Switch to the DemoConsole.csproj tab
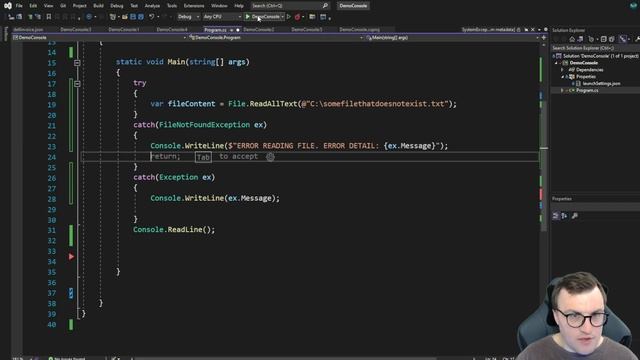Viewport: 640px width, 360px height. click(359, 30)
